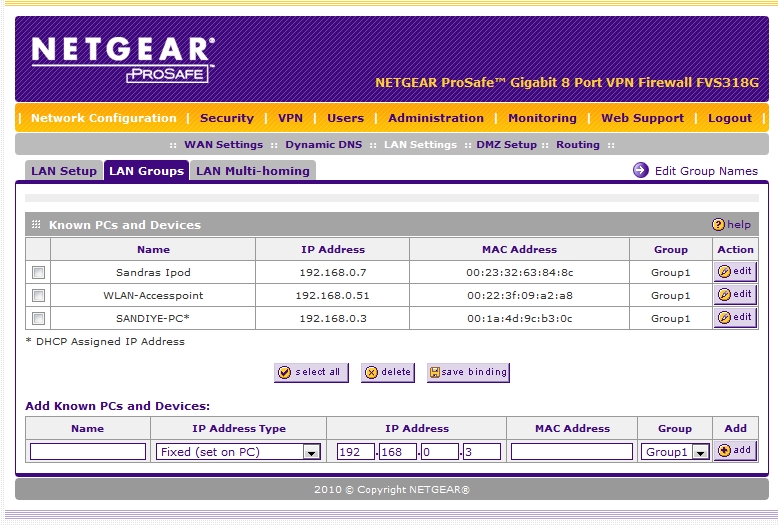This screenshot has height=525, width=778.
Task: Click the help link text
Action: pyautogui.click(x=739, y=225)
